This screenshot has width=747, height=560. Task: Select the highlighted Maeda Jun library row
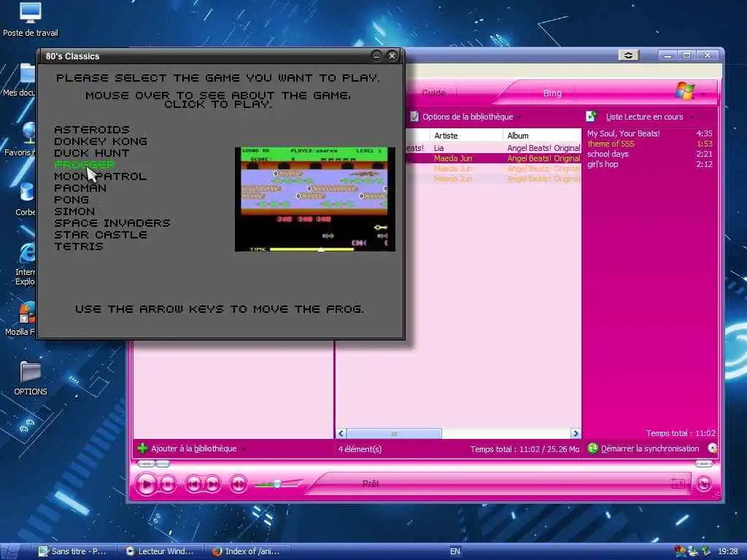click(493, 158)
